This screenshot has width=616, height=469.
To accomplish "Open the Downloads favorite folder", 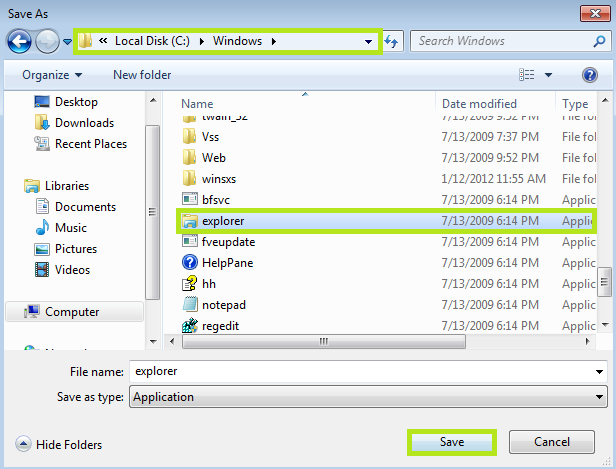I will pyautogui.click(x=84, y=123).
